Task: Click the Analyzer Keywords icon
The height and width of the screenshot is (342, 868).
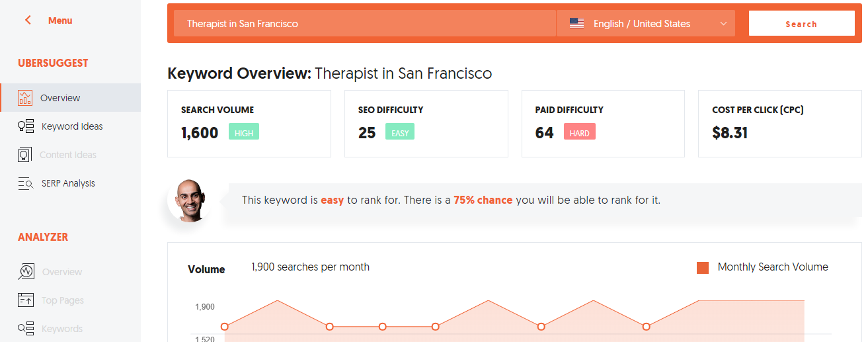Action: click(25, 329)
